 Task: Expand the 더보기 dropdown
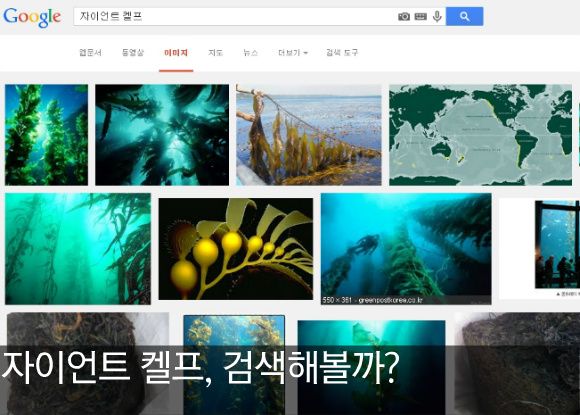tap(293, 53)
